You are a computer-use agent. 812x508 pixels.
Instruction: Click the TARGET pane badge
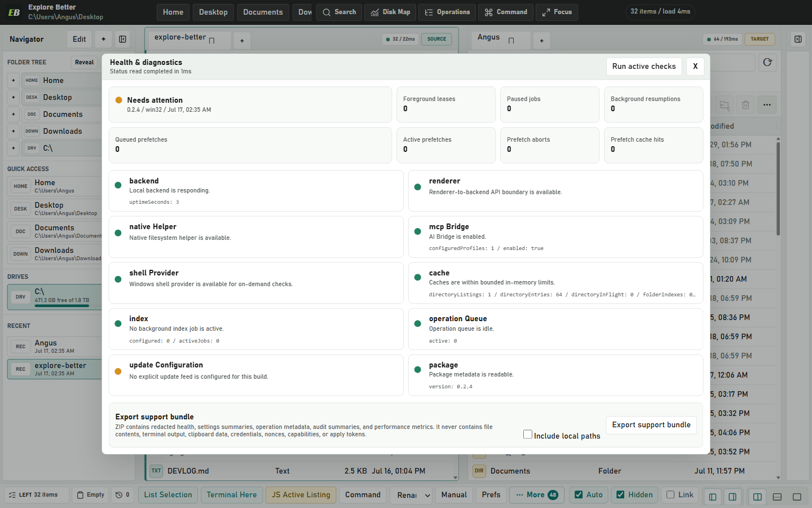click(x=760, y=39)
